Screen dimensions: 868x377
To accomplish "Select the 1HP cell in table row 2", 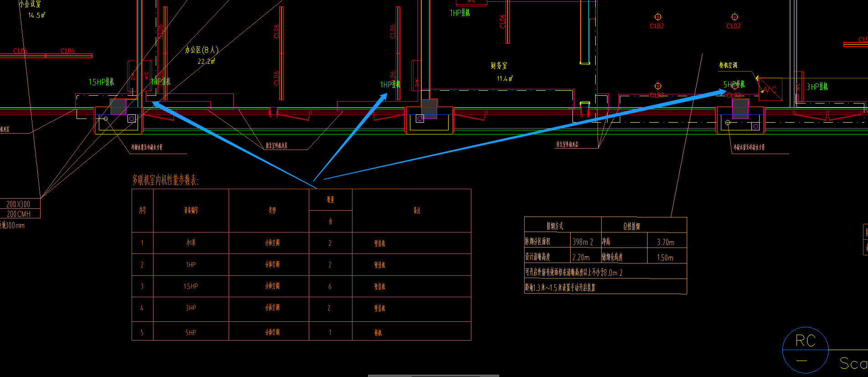I will tap(191, 265).
